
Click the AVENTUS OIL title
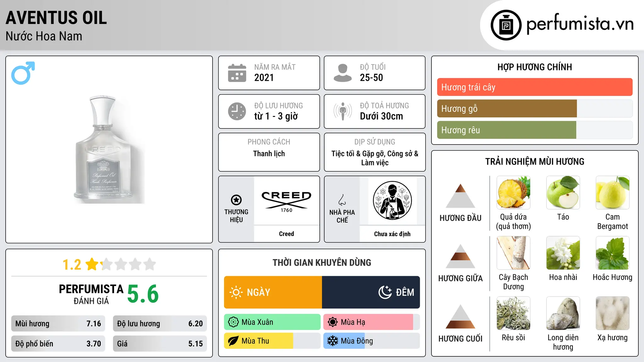tap(56, 18)
